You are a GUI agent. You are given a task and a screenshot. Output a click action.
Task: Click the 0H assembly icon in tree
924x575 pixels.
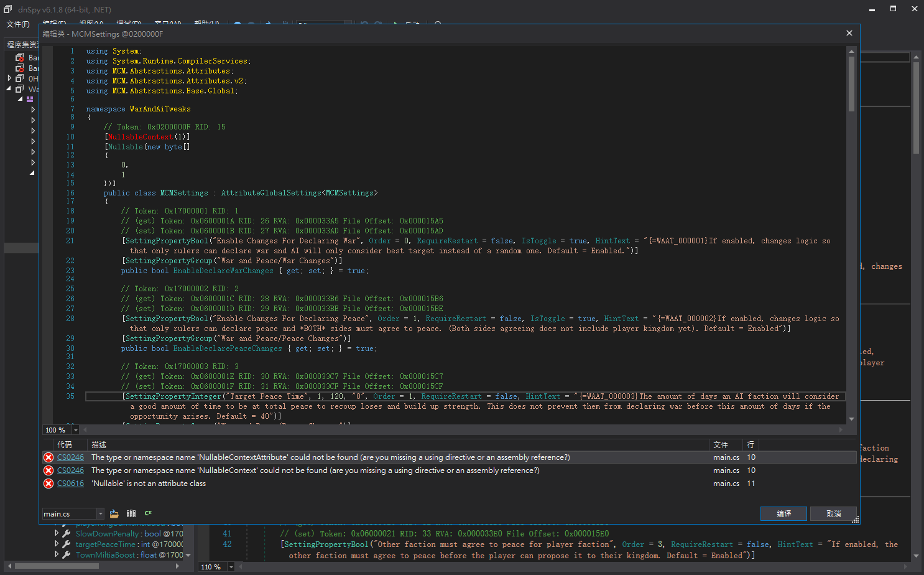tap(20, 78)
